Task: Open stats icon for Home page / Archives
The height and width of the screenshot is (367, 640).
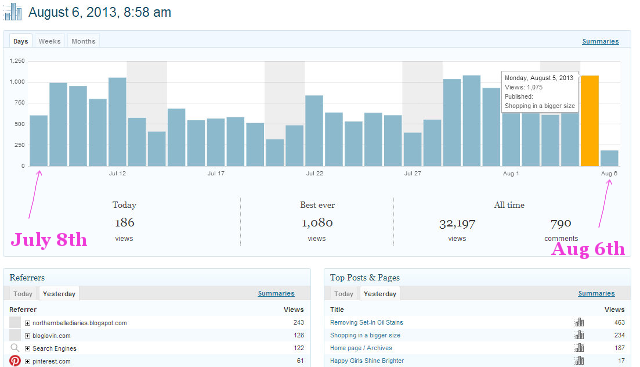Action: pos(579,348)
